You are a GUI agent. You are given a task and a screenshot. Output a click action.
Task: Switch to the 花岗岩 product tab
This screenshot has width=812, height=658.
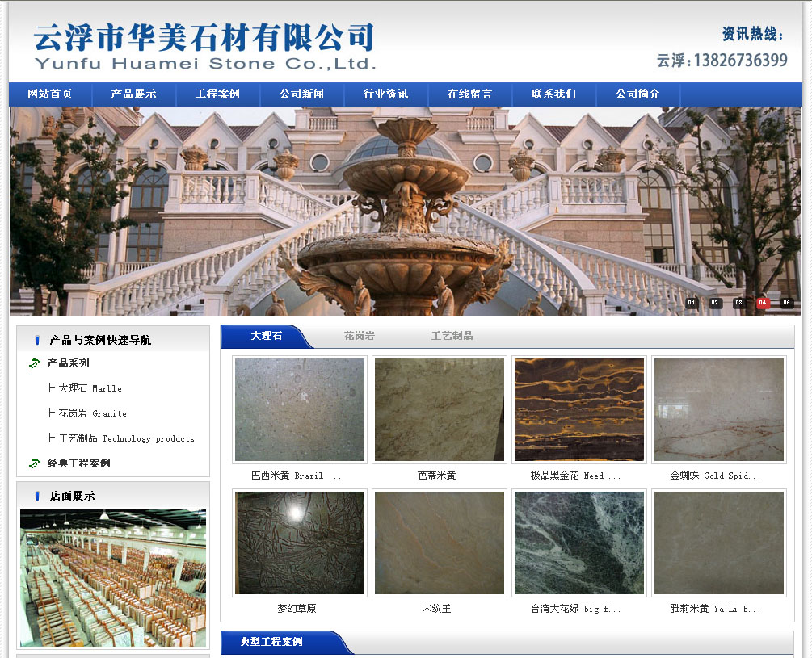coord(359,336)
